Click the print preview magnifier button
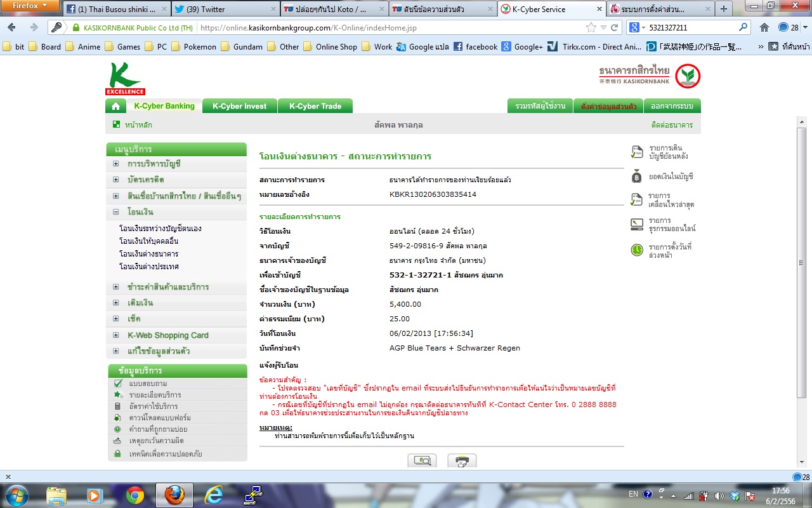This screenshot has width=812, height=508. click(x=422, y=461)
